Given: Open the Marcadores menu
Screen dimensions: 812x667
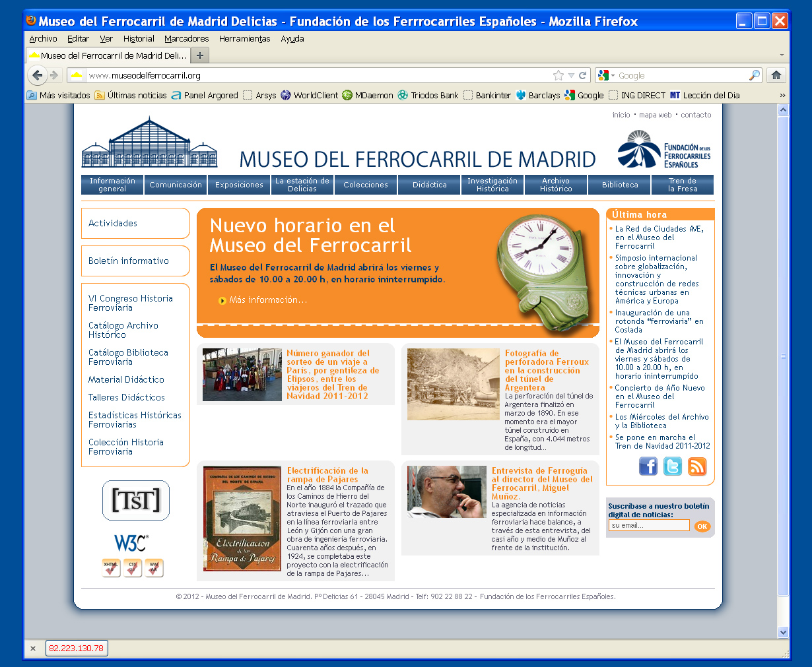Looking at the screenshot, I should click(187, 39).
